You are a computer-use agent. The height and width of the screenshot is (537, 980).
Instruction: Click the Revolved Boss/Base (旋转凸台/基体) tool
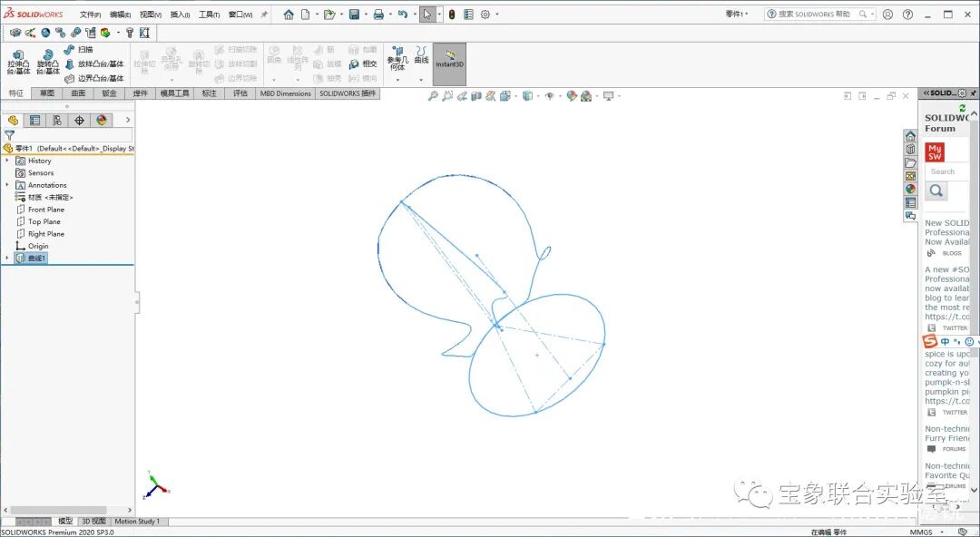click(47, 63)
